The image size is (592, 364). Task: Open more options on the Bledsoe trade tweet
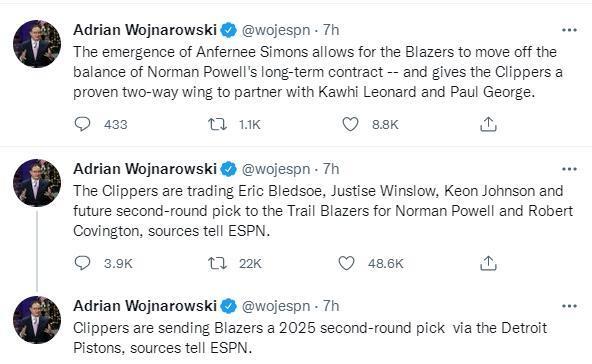(x=569, y=169)
